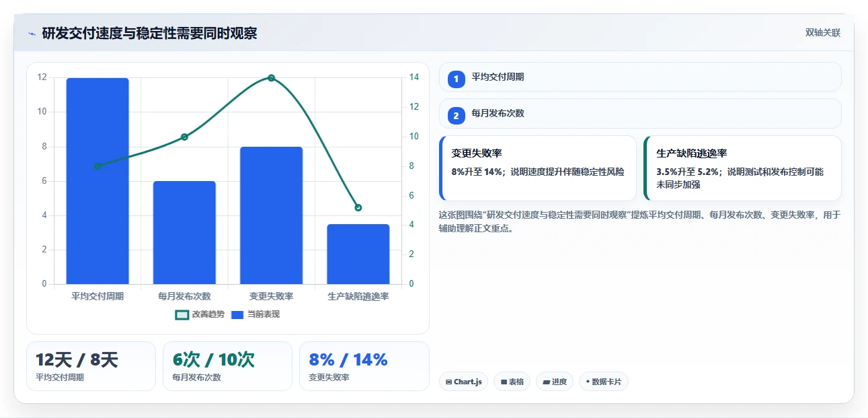Click the 平均交付周期 x-axis label

coord(97,296)
